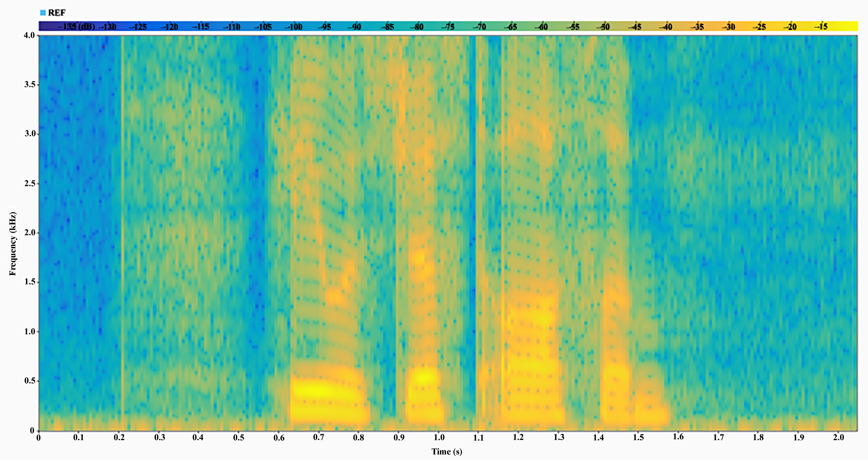Click the yellow -15 end of the colorbar
The image size is (868, 460).
tap(821, 26)
